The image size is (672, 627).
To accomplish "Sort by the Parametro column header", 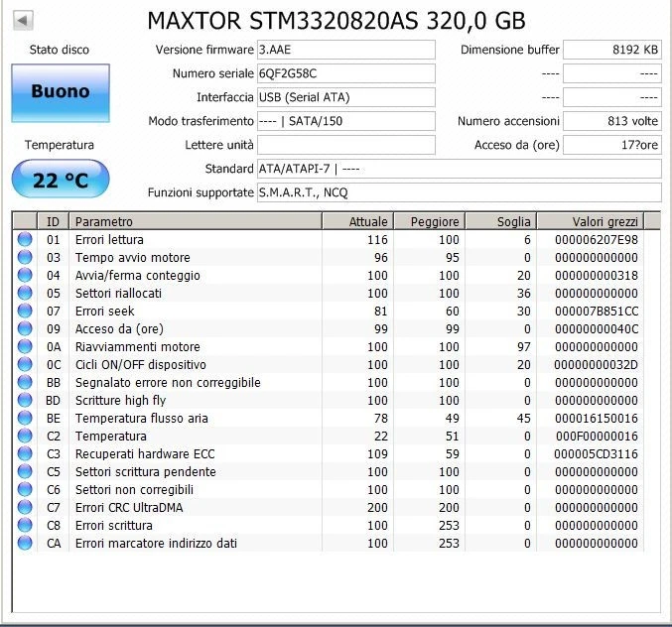I will pos(196,221).
